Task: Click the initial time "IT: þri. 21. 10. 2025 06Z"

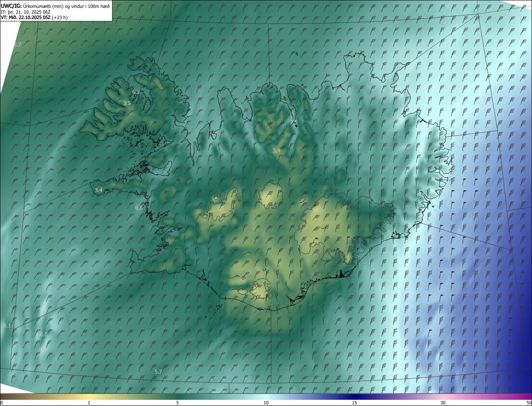Action: 26,12
